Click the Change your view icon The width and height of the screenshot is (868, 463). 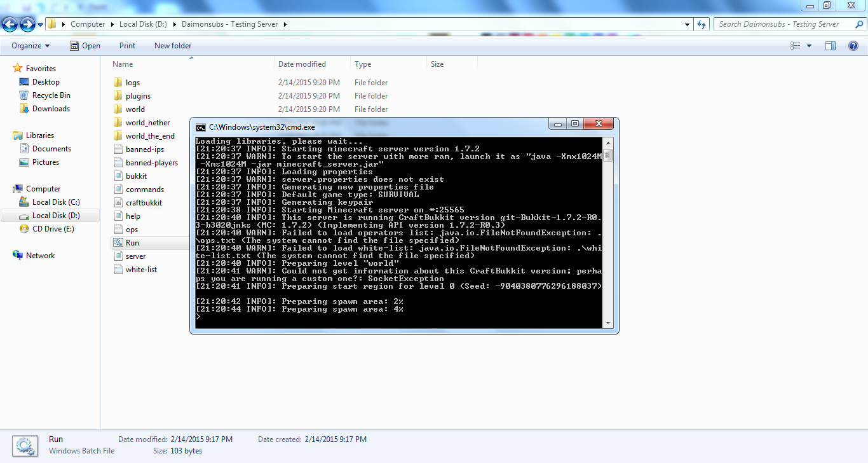click(x=795, y=46)
